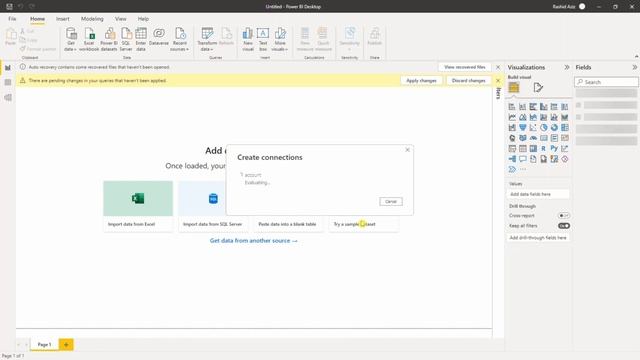Screen dimensions: 640x360
Task: Open Format visual pane tab
Action: (x=538, y=87)
